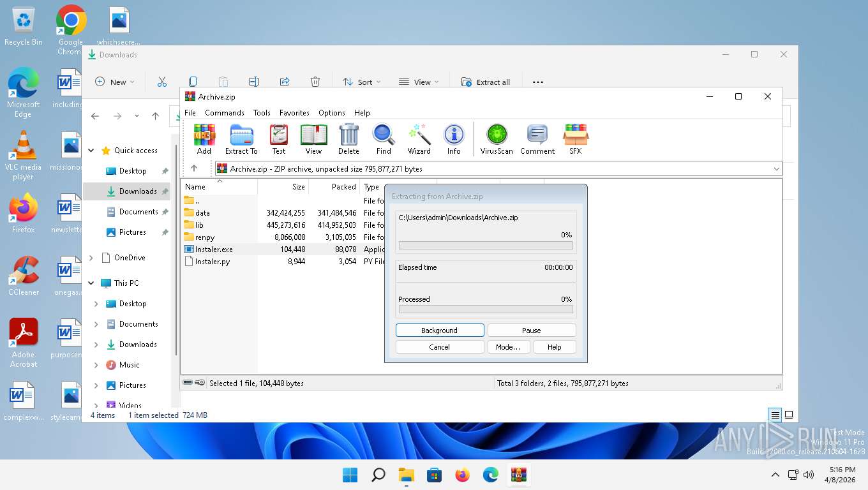Click the Mode... button

[508, 347]
